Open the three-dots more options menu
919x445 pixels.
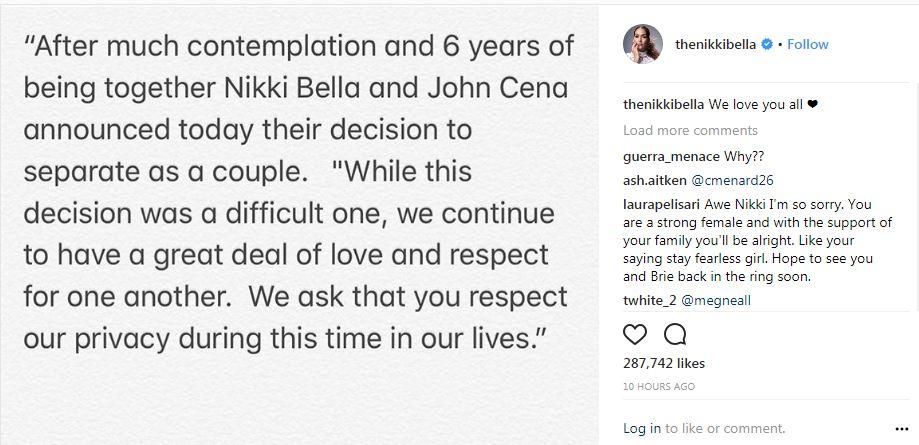[902, 429]
